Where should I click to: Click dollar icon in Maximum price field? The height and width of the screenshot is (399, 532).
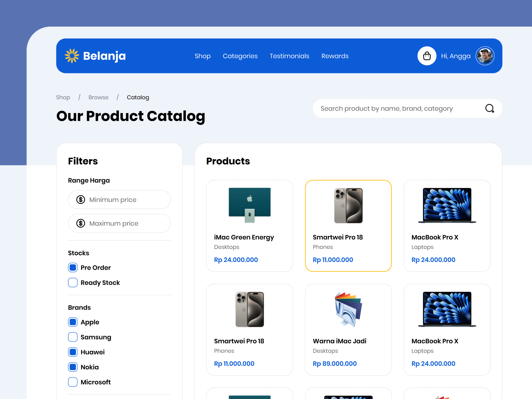(80, 223)
